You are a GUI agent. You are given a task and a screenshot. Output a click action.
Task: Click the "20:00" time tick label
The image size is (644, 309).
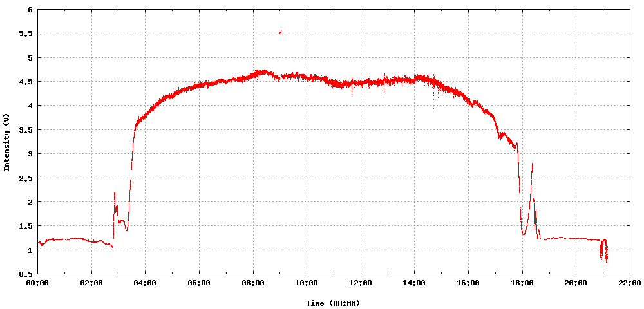(x=576, y=283)
